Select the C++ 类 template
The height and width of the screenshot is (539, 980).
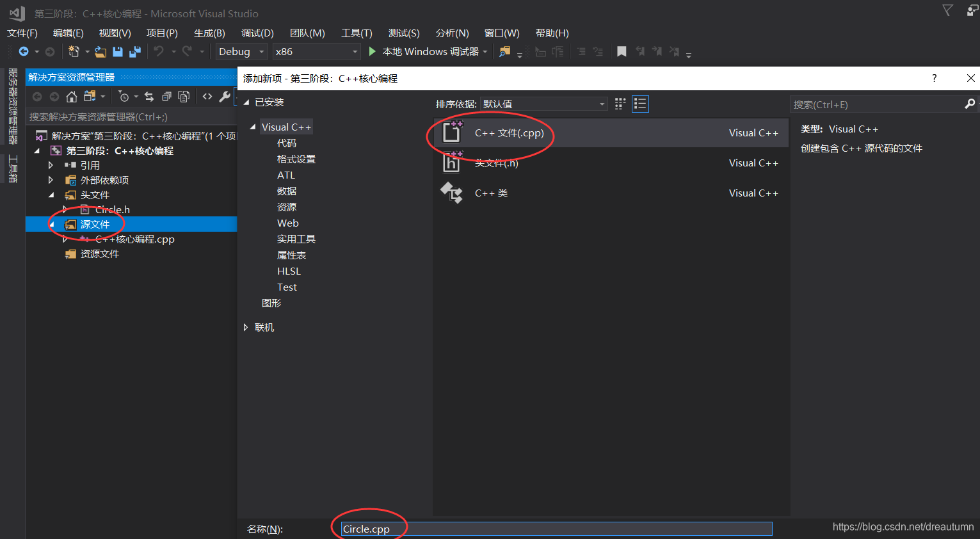[611, 193]
